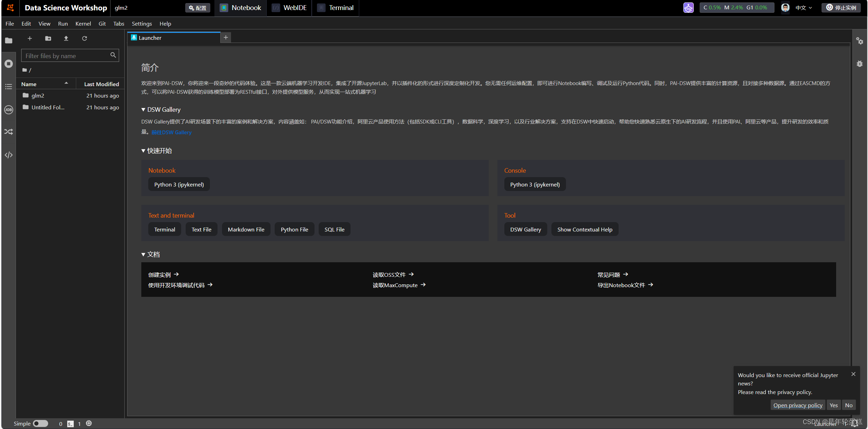
Task: Click Show Contextual Help button
Action: point(585,229)
